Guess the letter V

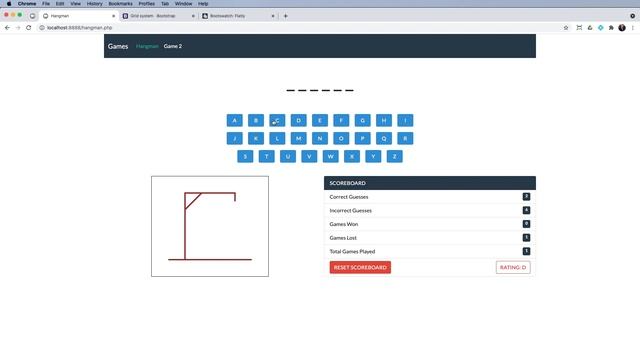(x=309, y=156)
